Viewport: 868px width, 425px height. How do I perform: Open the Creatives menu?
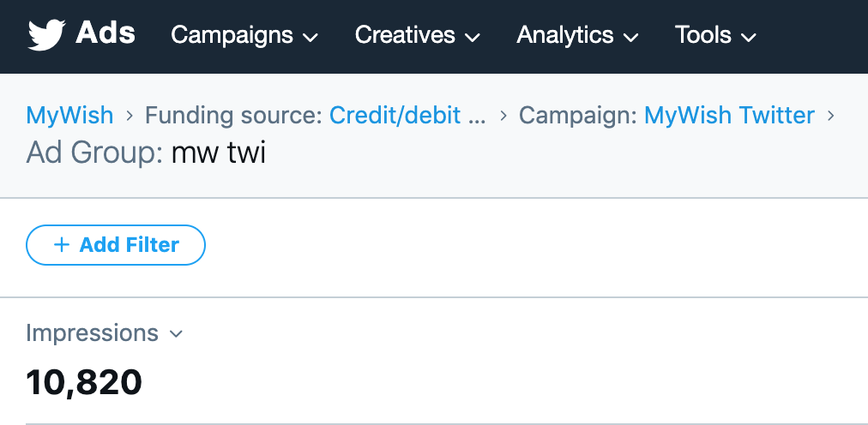click(405, 35)
